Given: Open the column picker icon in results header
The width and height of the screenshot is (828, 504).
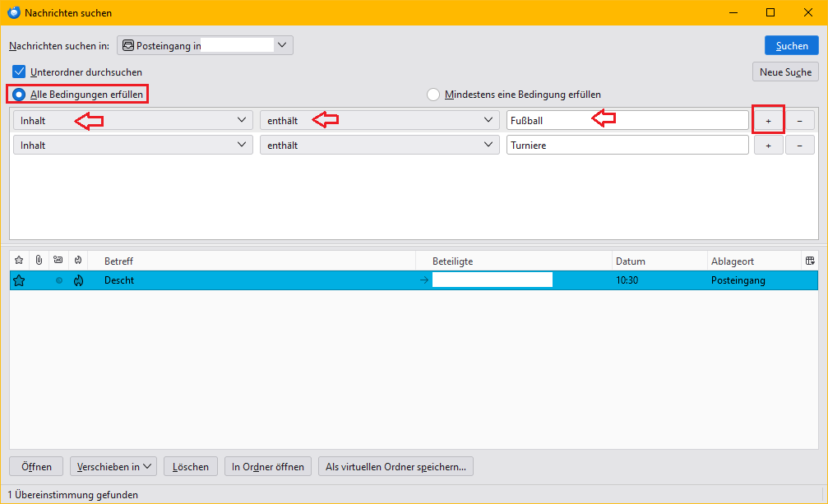Looking at the screenshot, I should [810, 261].
